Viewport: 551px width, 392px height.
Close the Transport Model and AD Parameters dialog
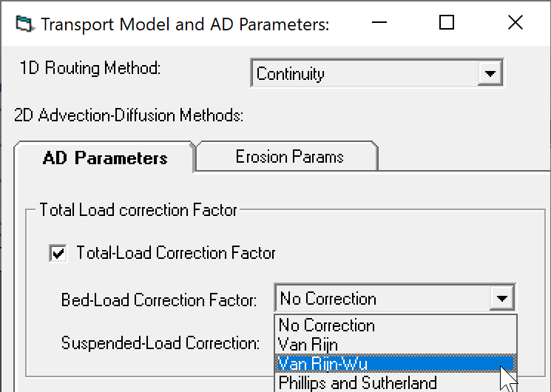[515, 23]
